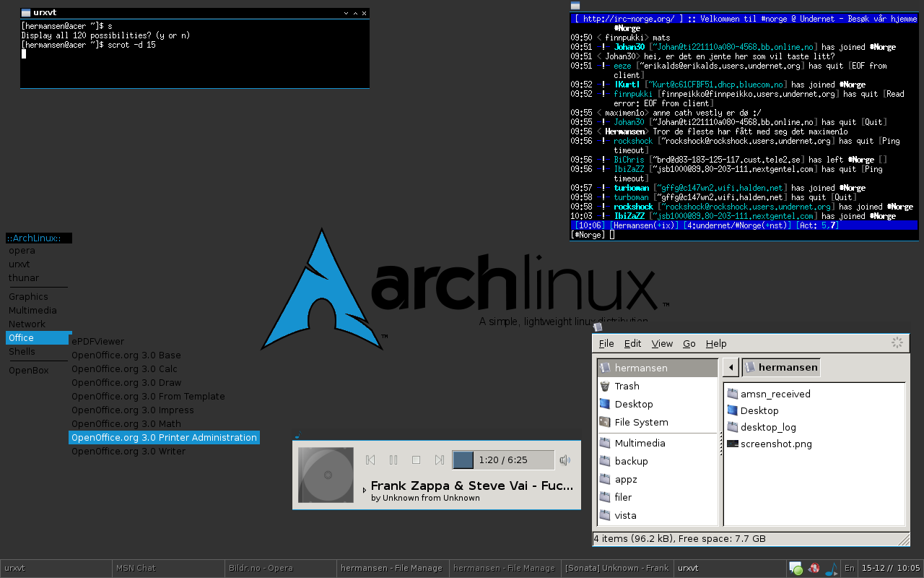Click the hermansen path bar button

[x=781, y=367]
